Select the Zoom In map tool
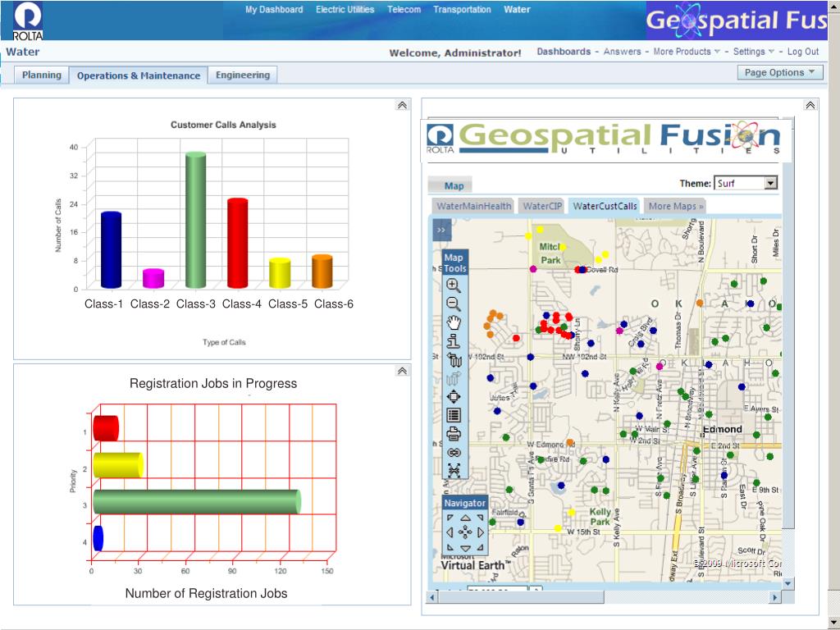 coord(453,285)
